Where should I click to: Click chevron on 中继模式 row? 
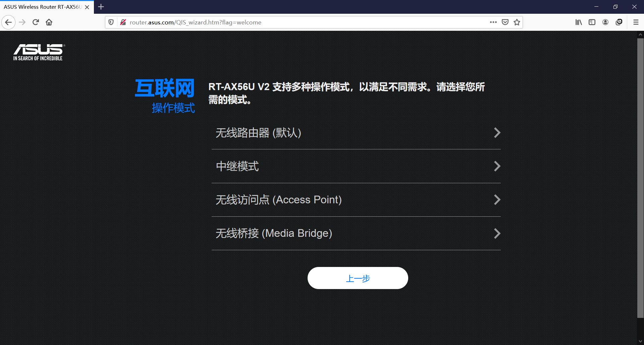point(497,166)
